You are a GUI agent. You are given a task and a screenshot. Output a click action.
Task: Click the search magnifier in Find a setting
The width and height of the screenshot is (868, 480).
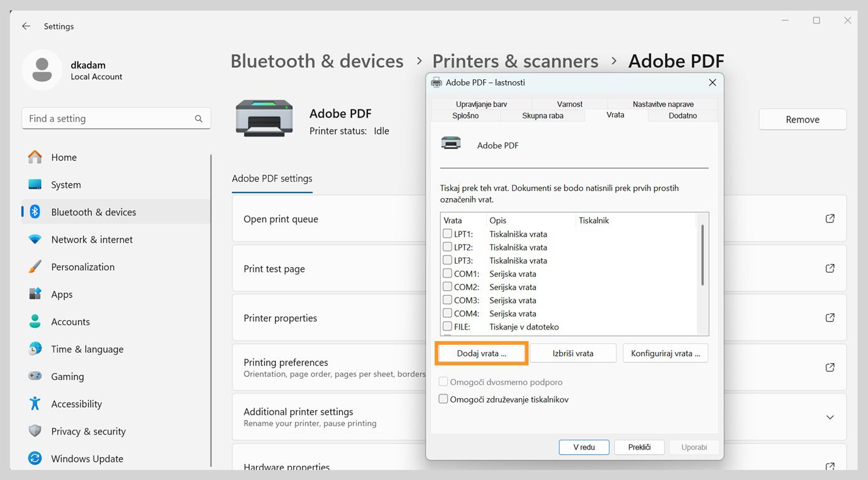coord(199,119)
